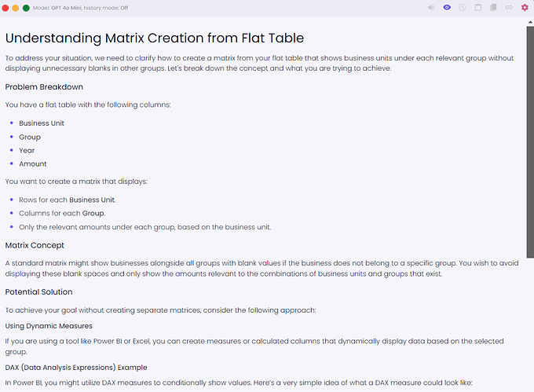The image size is (534, 392).
Task: Click the 'Problem Breakdown' subheading
Action: [44, 87]
